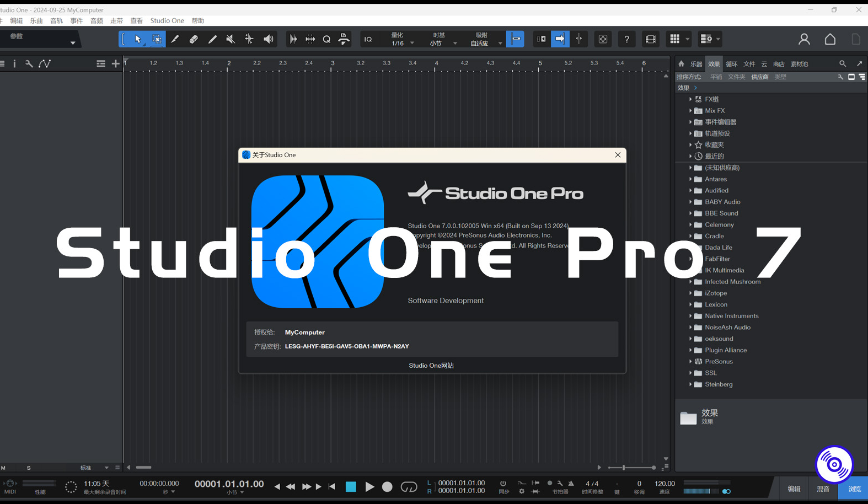Select the Range tool

click(157, 39)
